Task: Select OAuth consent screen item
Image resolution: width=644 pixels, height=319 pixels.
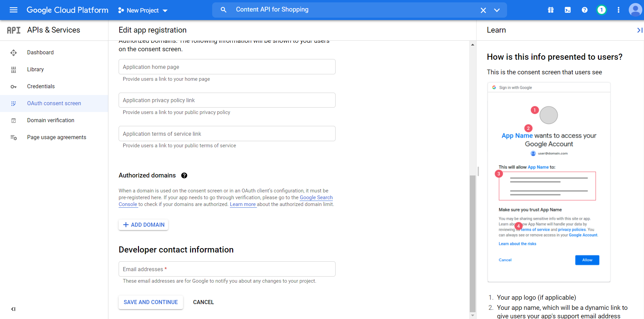Action: click(x=54, y=103)
